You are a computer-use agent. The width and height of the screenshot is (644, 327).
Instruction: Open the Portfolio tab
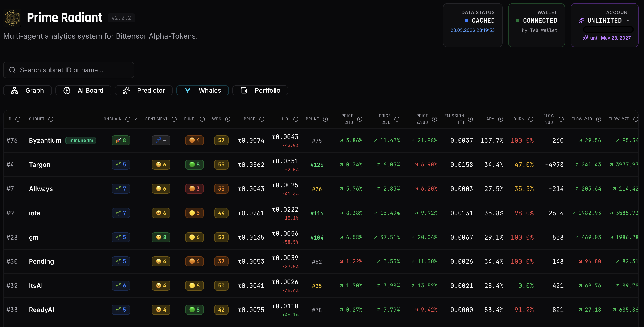point(260,90)
